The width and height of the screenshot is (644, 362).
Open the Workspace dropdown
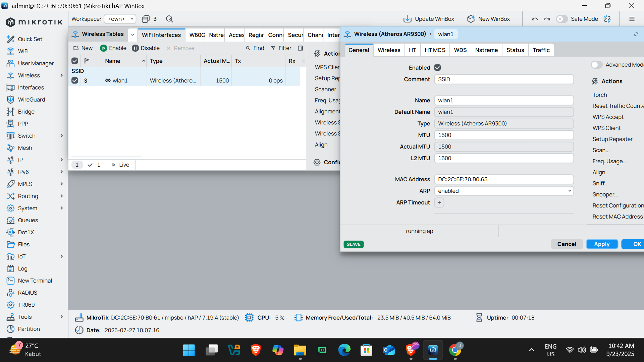coord(120,19)
